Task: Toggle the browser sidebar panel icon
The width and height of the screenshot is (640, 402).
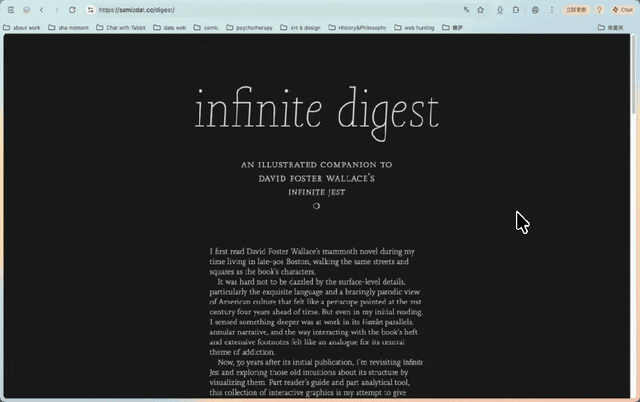Action: [x=11, y=10]
